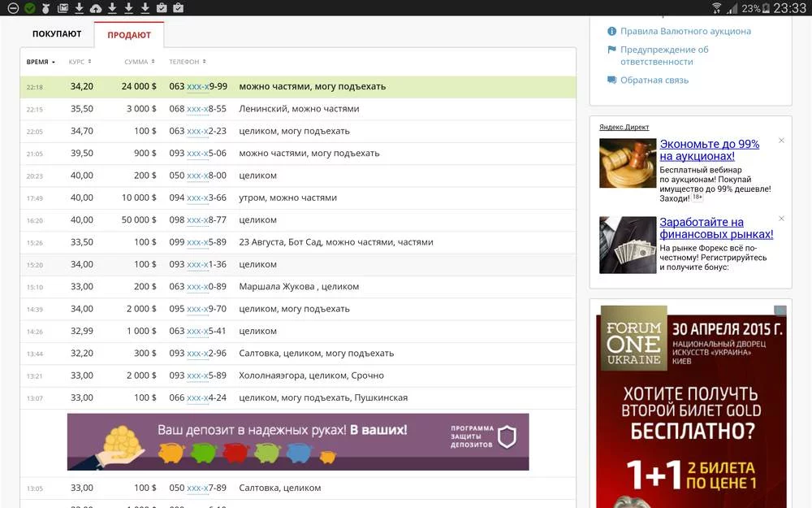The image size is (812, 508).
Task: Close the 'Заработайте на финансовых рынках' ad
Action: 781,218
